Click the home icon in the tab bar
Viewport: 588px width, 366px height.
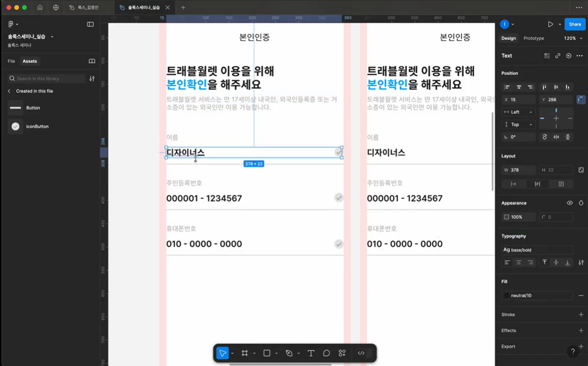[40, 8]
